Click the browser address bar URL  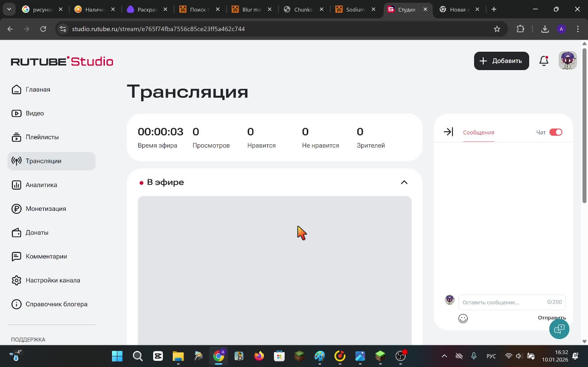tap(158, 29)
